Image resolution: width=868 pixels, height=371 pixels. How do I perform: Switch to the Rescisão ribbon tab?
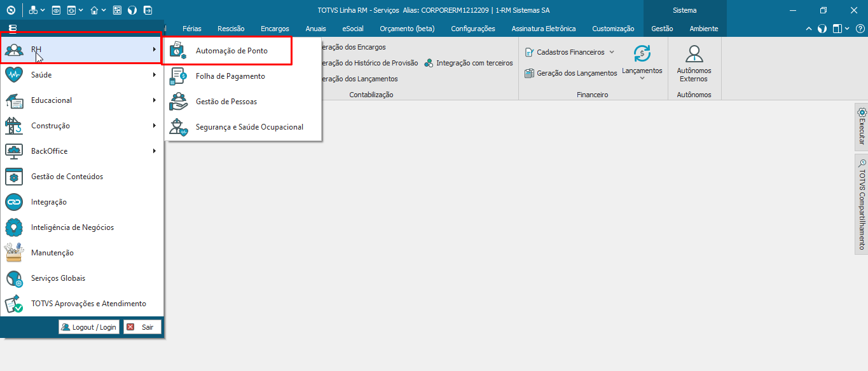231,29
